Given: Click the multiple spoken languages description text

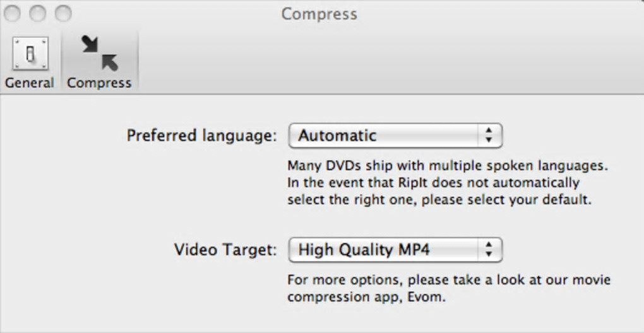Looking at the screenshot, I should click(447, 166).
